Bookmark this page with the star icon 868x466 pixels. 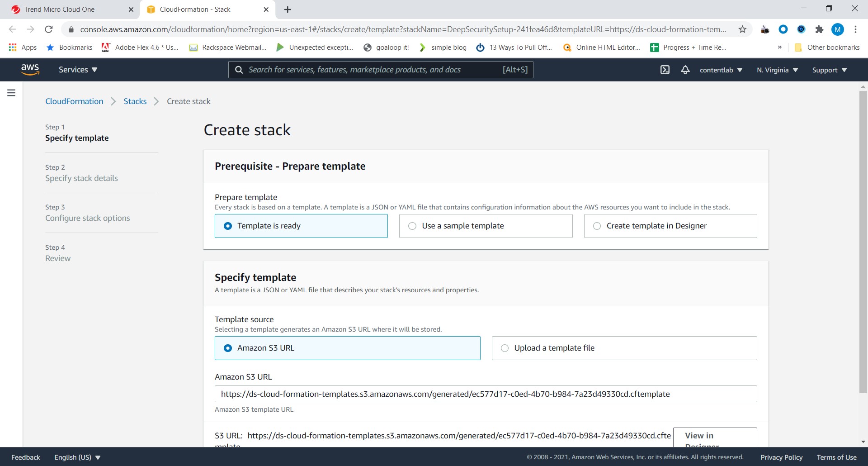pos(742,29)
